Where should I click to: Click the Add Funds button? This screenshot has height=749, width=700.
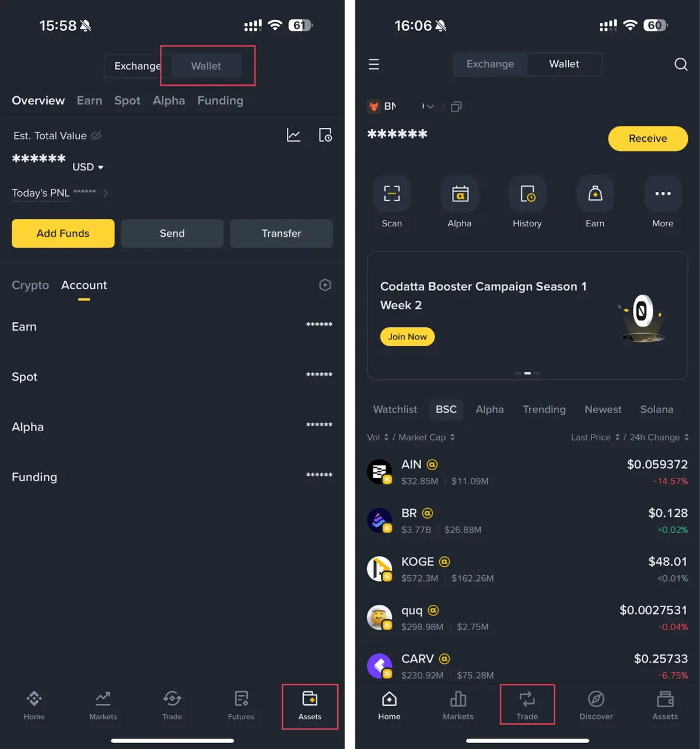63,233
